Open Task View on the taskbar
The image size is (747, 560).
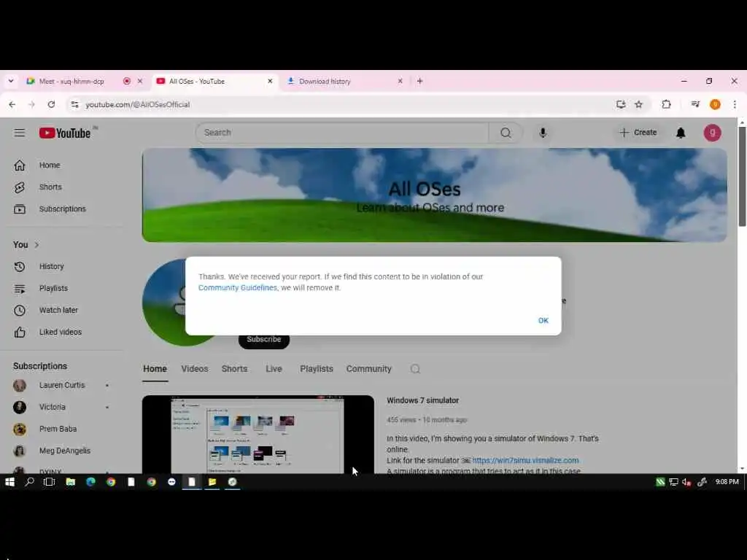(x=49, y=482)
